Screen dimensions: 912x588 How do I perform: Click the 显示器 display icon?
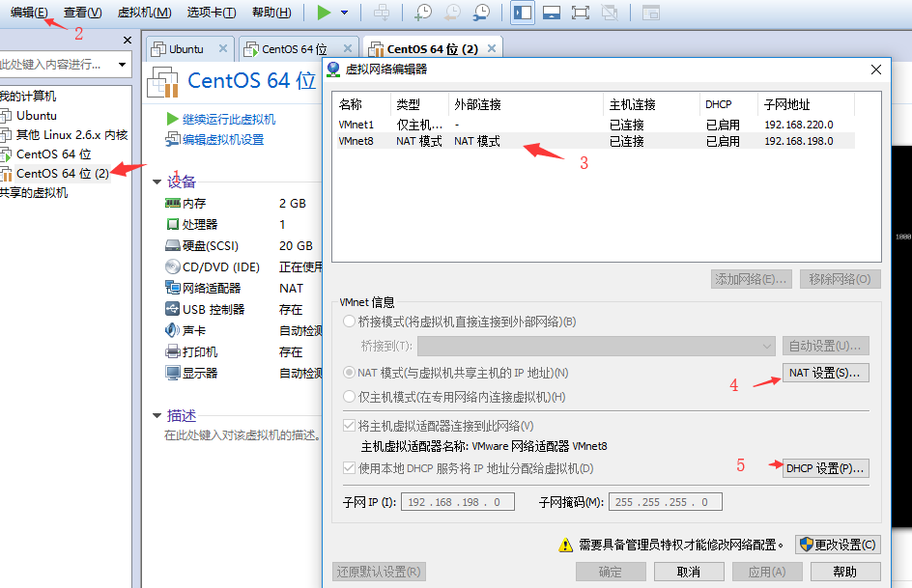tap(172, 373)
